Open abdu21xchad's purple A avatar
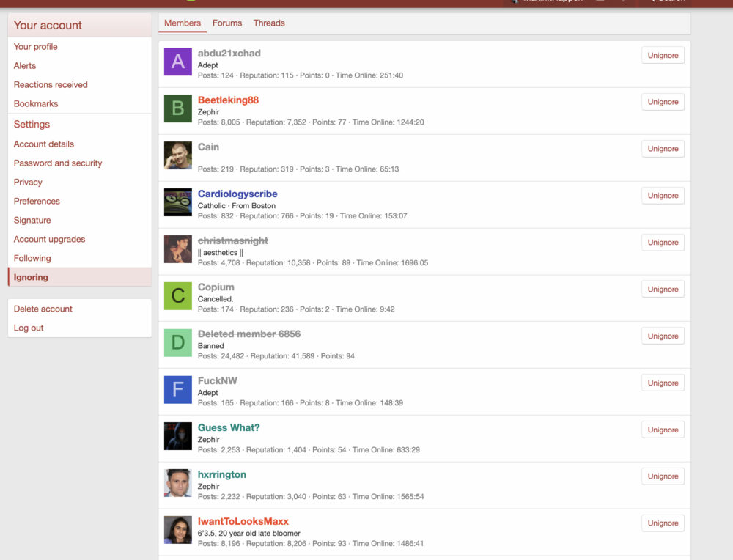The image size is (733, 560). pos(177,62)
